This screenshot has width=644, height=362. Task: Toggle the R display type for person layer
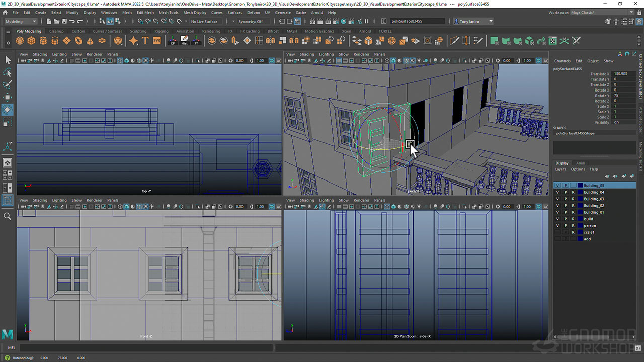click(573, 226)
